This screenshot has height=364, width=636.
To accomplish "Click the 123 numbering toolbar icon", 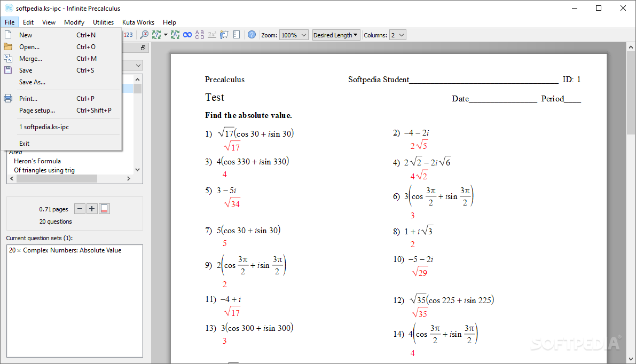I will pos(128,35).
